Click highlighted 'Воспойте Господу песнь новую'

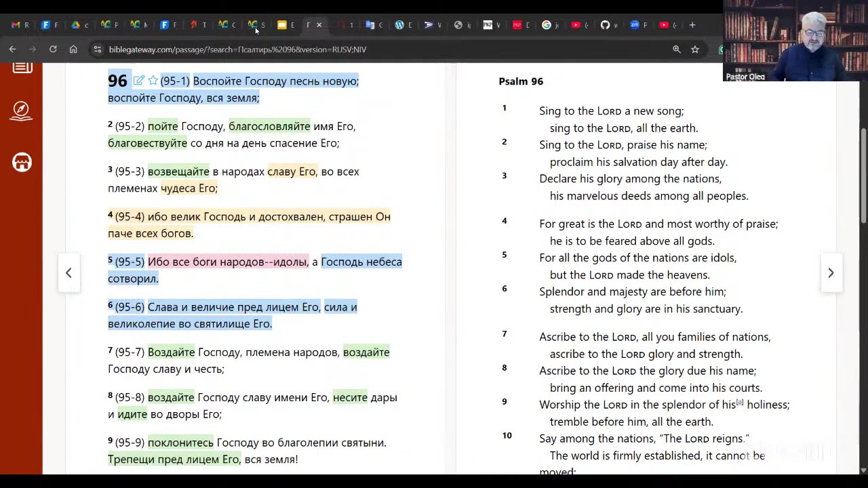[275, 81]
